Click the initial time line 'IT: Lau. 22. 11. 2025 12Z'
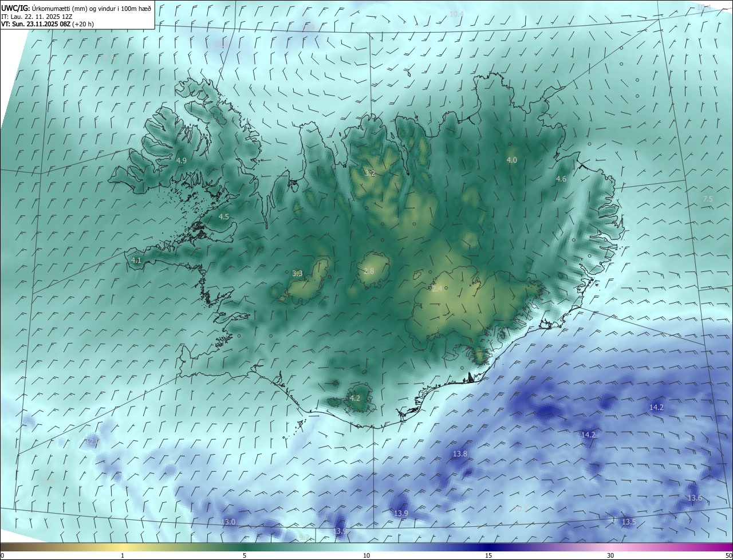Screen dimensions: 733x560 (37, 17)
